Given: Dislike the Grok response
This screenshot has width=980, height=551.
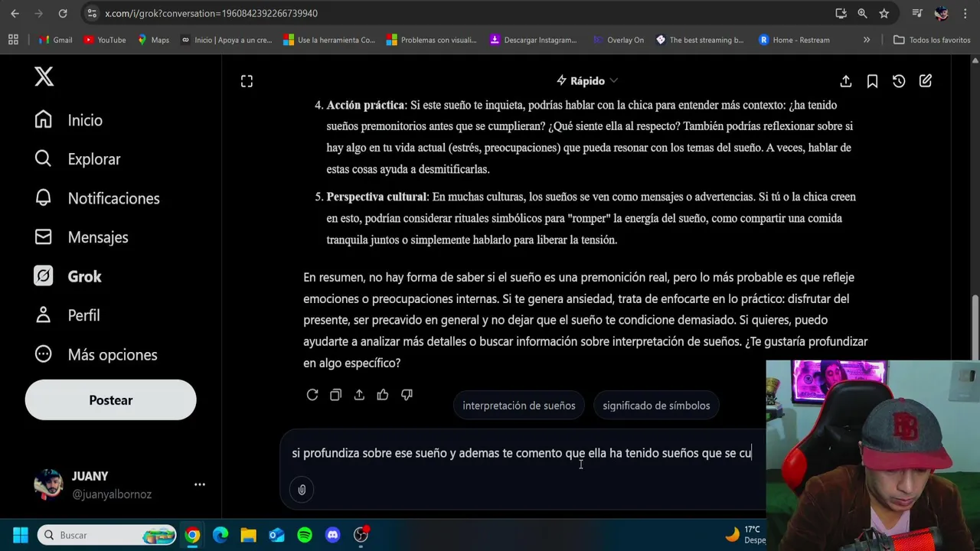Looking at the screenshot, I should point(407,395).
